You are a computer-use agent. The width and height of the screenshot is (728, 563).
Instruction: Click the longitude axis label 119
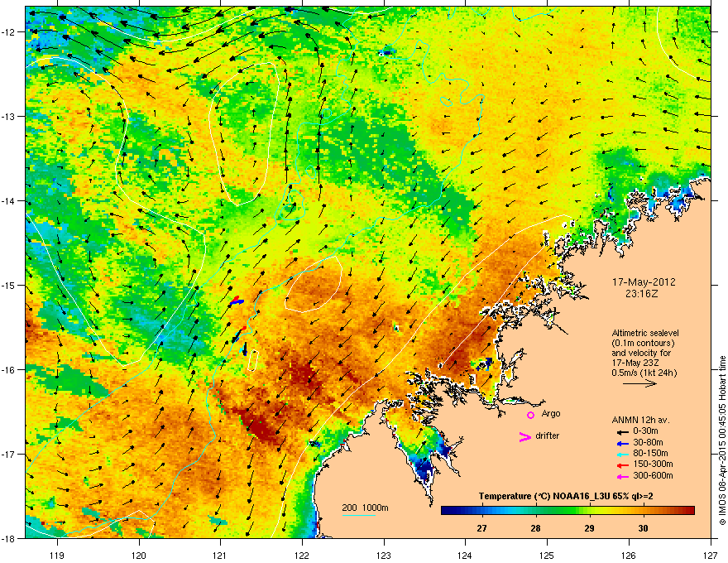point(57,555)
